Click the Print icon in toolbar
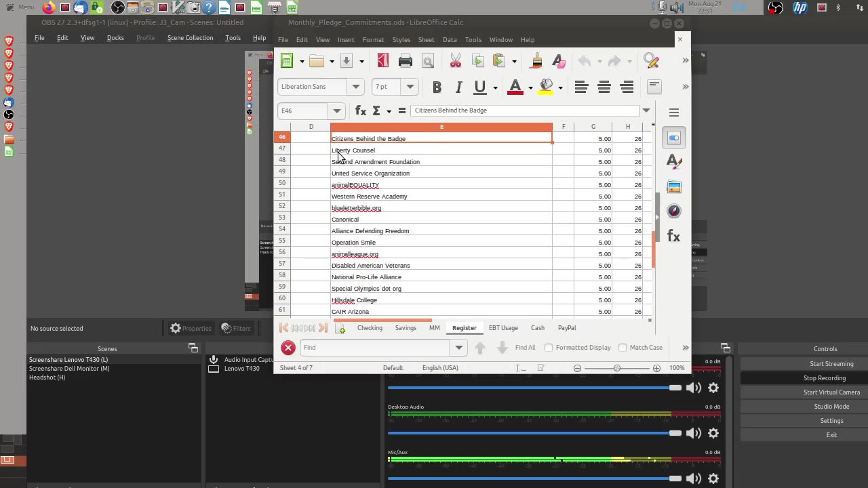The image size is (868, 488). pyautogui.click(x=406, y=61)
